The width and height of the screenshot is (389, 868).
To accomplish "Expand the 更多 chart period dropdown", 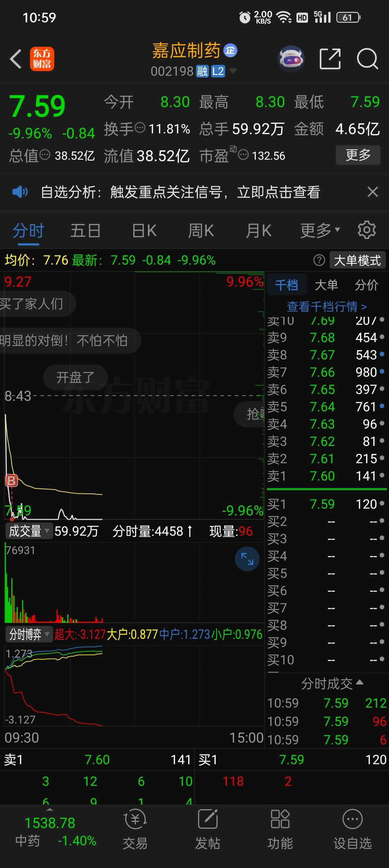I will [320, 231].
